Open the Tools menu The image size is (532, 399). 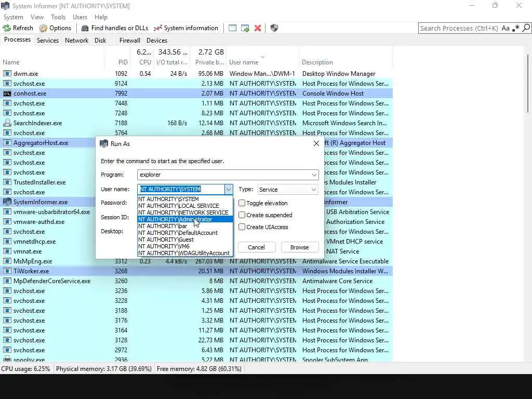click(x=58, y=17)
